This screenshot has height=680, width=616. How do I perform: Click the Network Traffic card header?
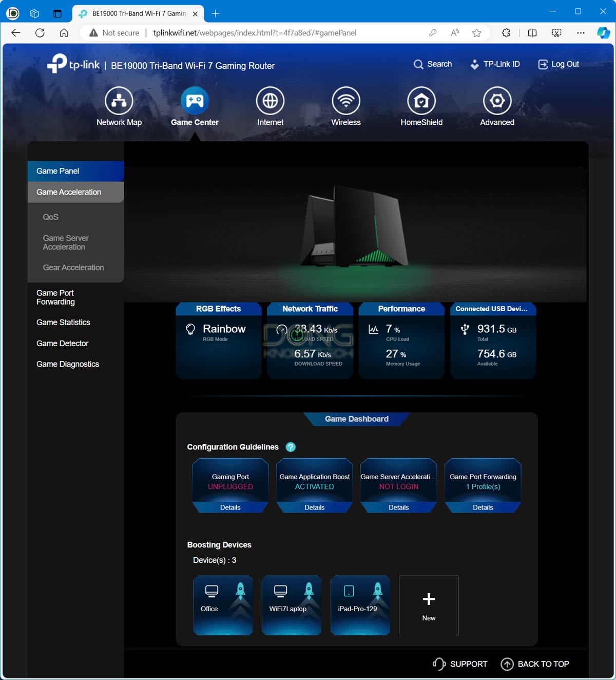coord(310,309)
